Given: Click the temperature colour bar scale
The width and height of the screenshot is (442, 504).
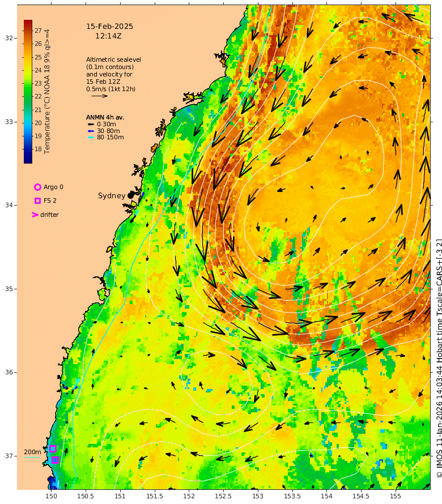Looking at the screenshot, I should coord(28,92).
